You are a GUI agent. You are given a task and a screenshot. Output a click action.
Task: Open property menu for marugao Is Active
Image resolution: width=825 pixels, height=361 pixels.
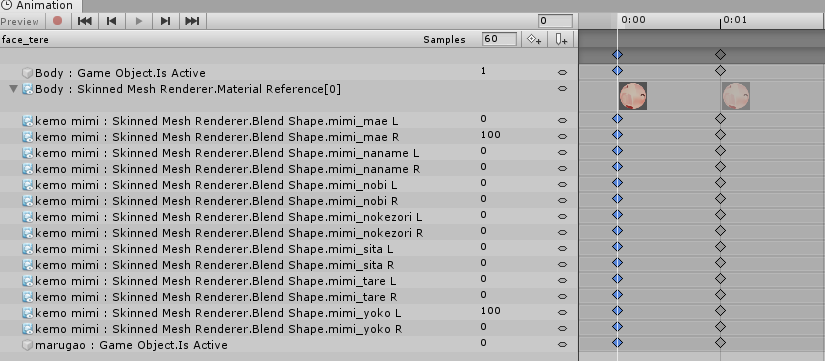[x=562, y=345]
